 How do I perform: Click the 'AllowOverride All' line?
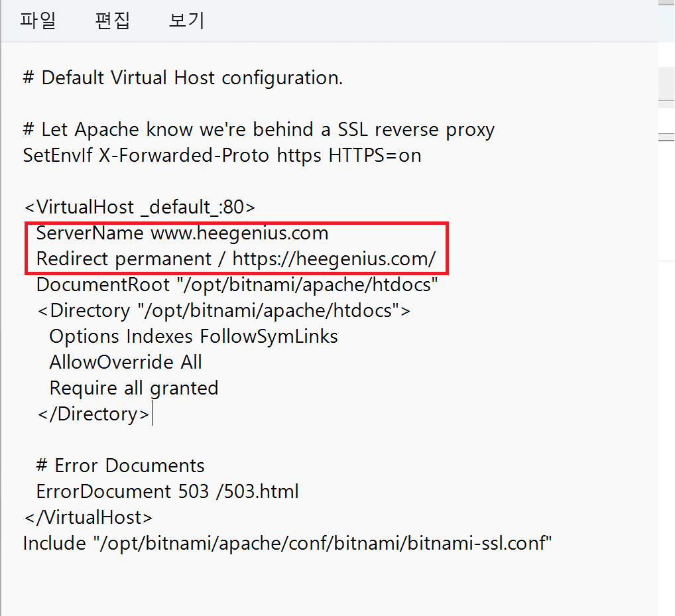coord(126,362)
